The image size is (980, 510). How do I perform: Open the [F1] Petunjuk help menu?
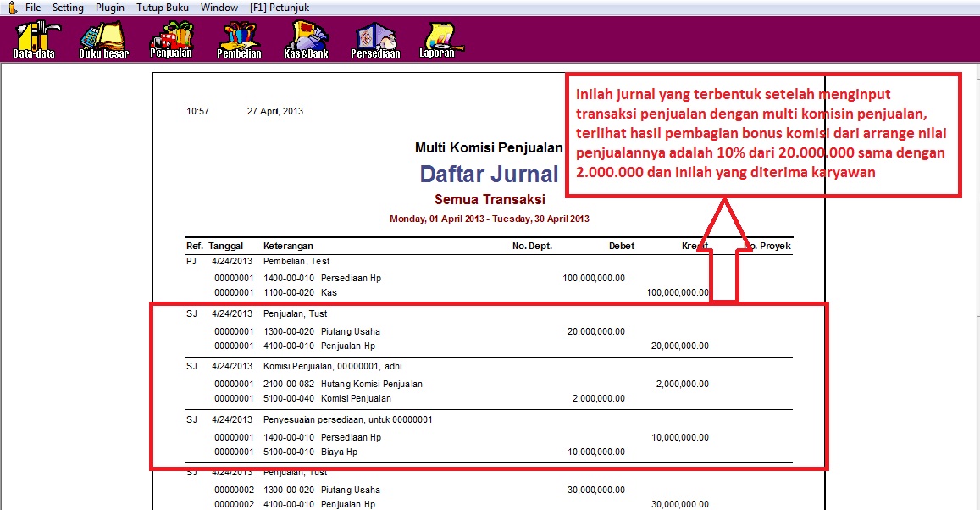280,8
